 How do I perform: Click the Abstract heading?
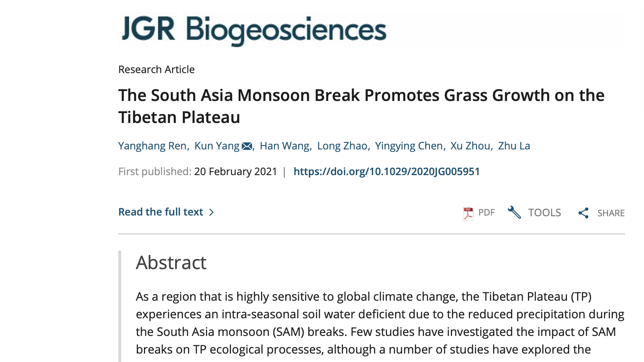click(171, 263)
